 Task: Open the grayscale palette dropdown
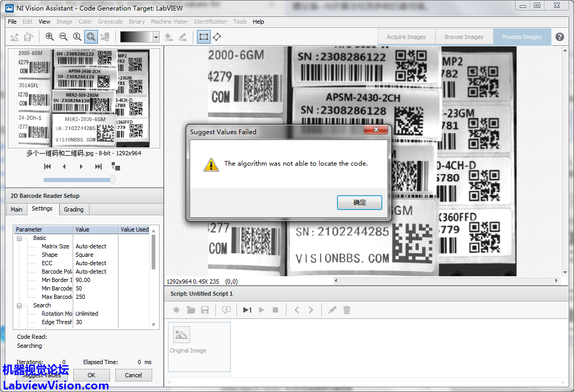(x=156, y=37)
